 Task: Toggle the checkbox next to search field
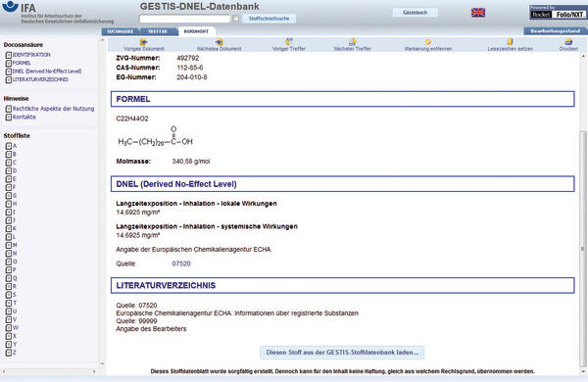point(235,19)
